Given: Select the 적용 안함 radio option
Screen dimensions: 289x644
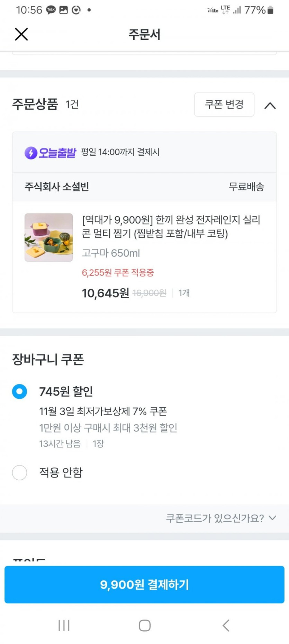Looking at the screenshot, I should coord(20,472).
